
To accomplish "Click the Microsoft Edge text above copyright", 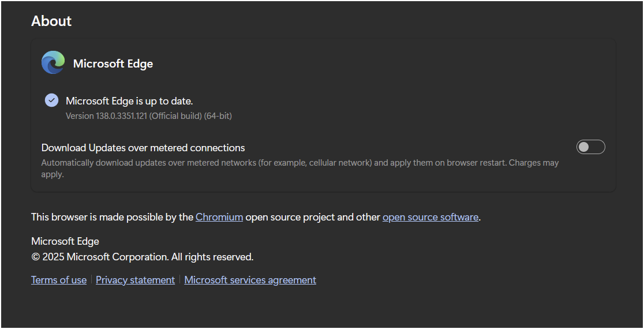I will [x=65, y=241].
